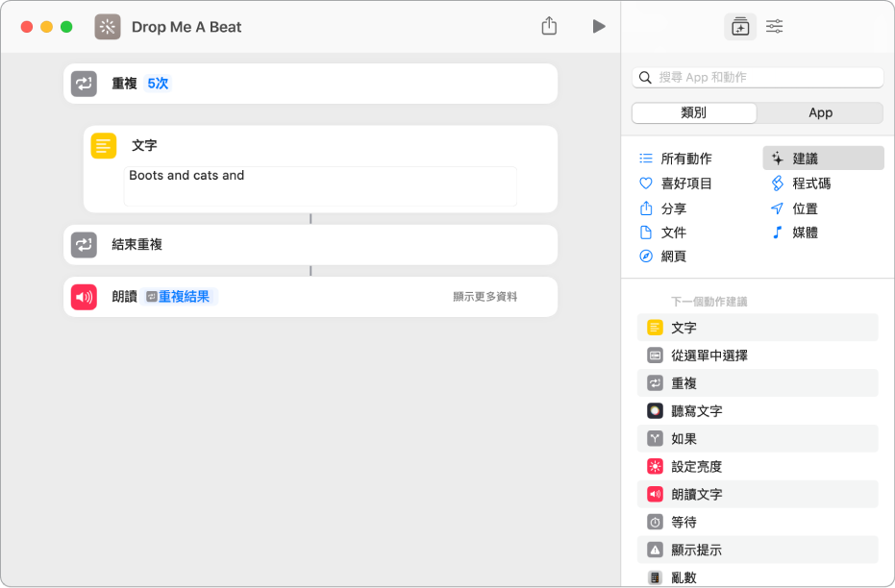This screenshot has width=895, height=588.
Task: Add the suggested 重複 action
Action: point(758,383)
